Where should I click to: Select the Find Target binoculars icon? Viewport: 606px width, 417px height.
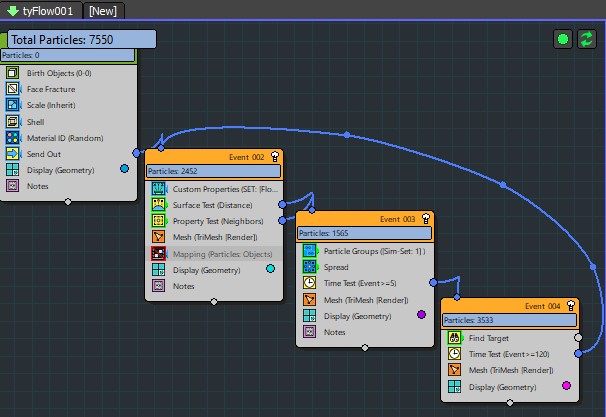click(454, 338)
